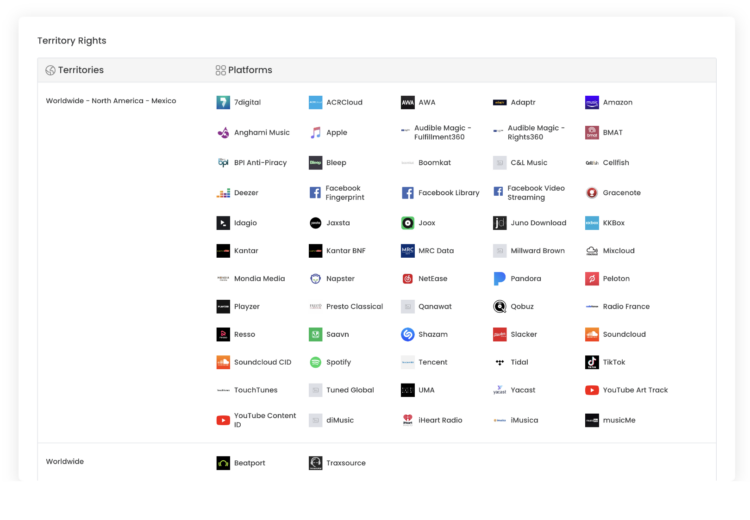This screenshot has width=750, height=520.
Task: Click the "Millward Brown" label
Action: point(538,251)
